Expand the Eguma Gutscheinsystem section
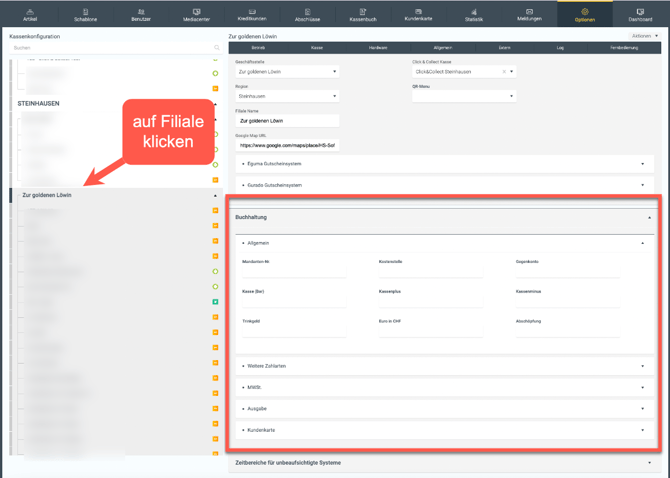The image size is (670, 478). pos(443,164)
